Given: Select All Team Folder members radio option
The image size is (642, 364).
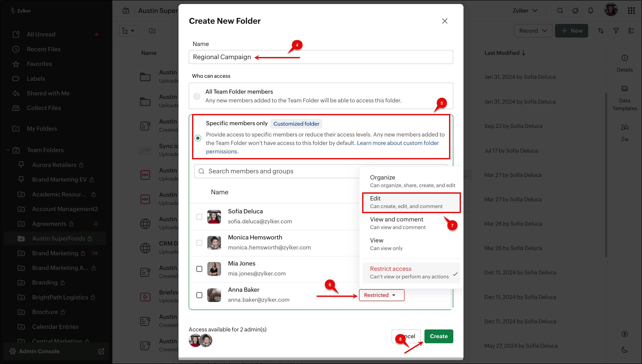Looking at the screenshot, I should pyautogui.click(x=197, y=96).
